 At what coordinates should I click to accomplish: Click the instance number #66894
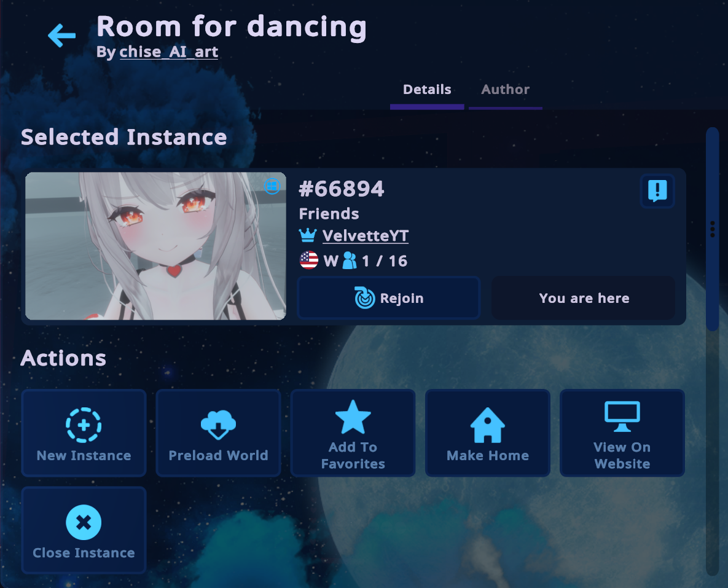(341, 189)
